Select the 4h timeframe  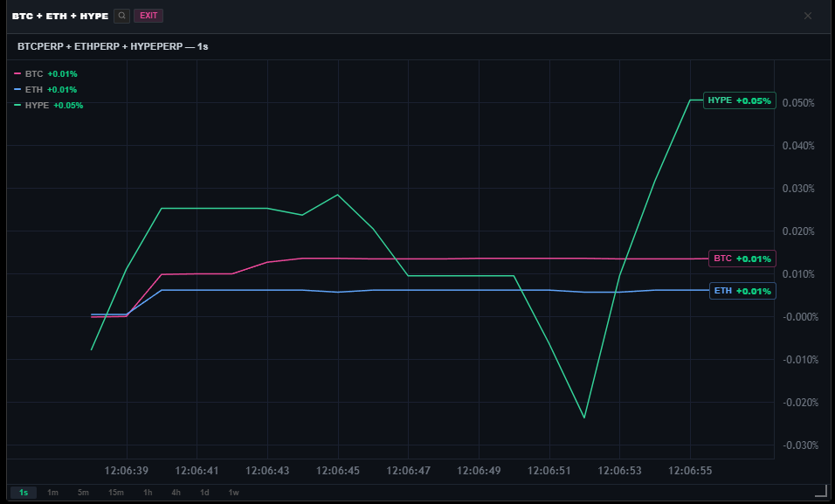176,493
